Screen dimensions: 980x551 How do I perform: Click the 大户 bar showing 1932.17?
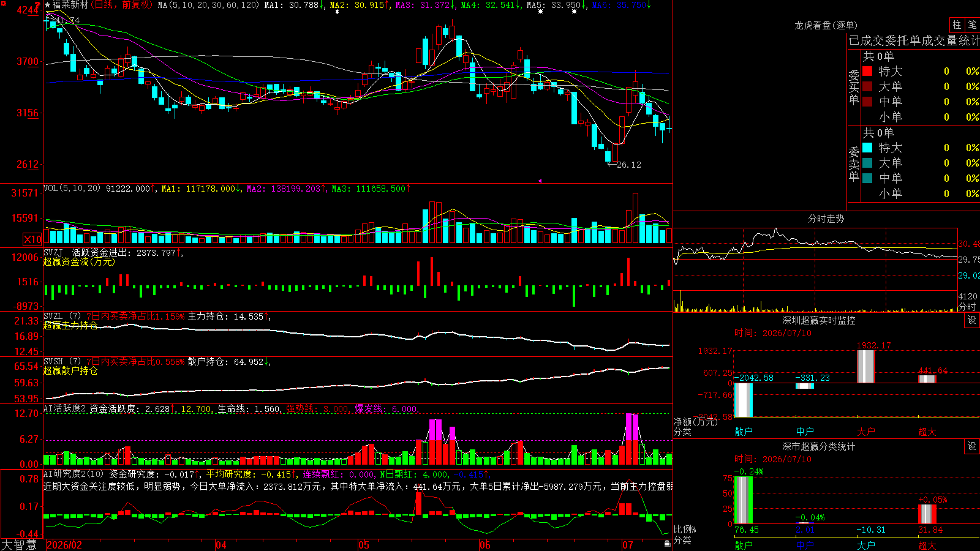point(866,366)
